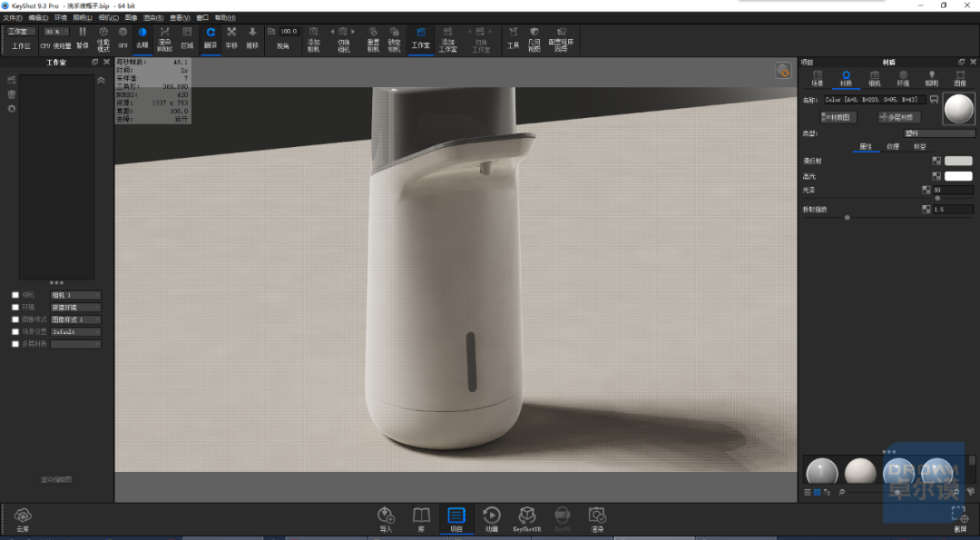The height and width of the screenshot is (540, 980).
Task: Open 相机 1 camera dropdown
Action: click(75, 295)
